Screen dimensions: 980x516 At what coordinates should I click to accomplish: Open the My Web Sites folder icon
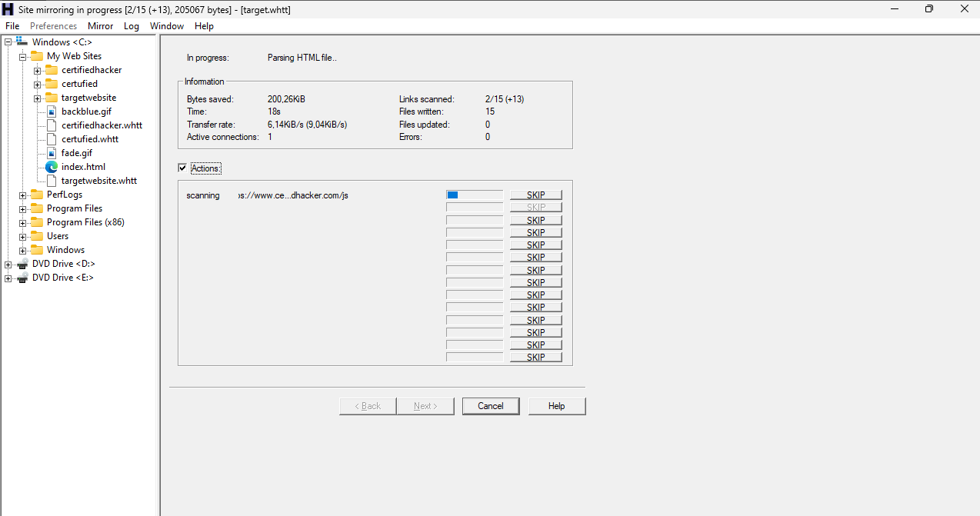[36, 55]
